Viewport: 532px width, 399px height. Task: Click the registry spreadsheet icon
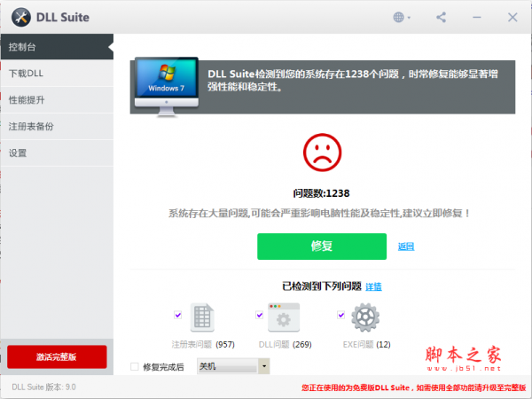[x=202, y=317]
